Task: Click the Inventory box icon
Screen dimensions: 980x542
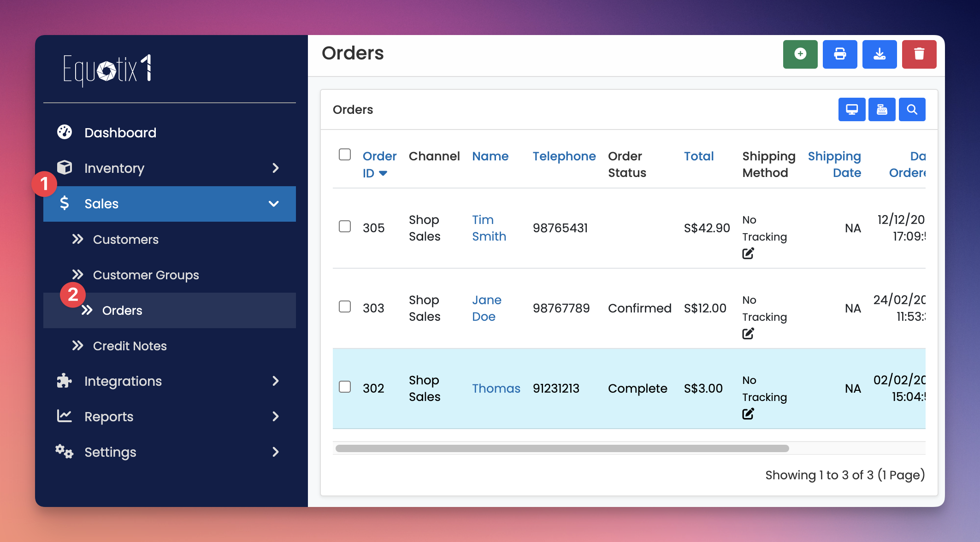Action: click(65, 167)
